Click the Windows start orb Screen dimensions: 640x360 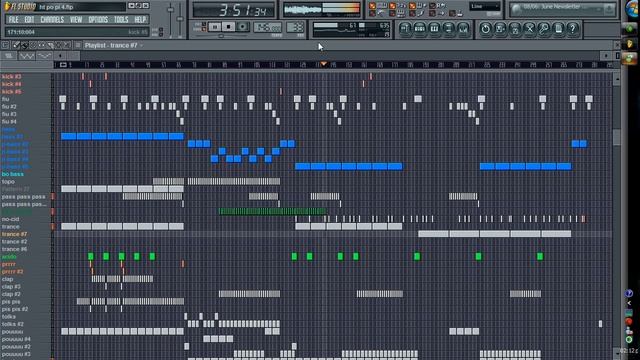pos(633,8)
